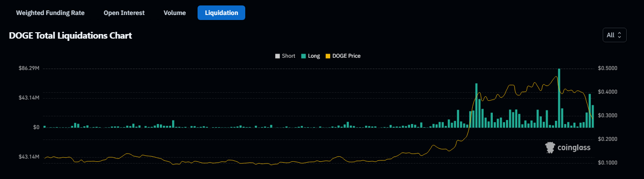Open the Open Interest tab
Screen dimensions: 644x179
pyautogui.click(x=124, y=13)
